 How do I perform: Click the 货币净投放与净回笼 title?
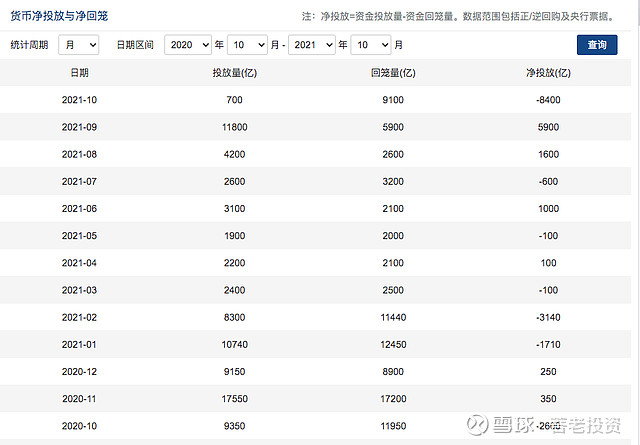(x=59, y=16)
